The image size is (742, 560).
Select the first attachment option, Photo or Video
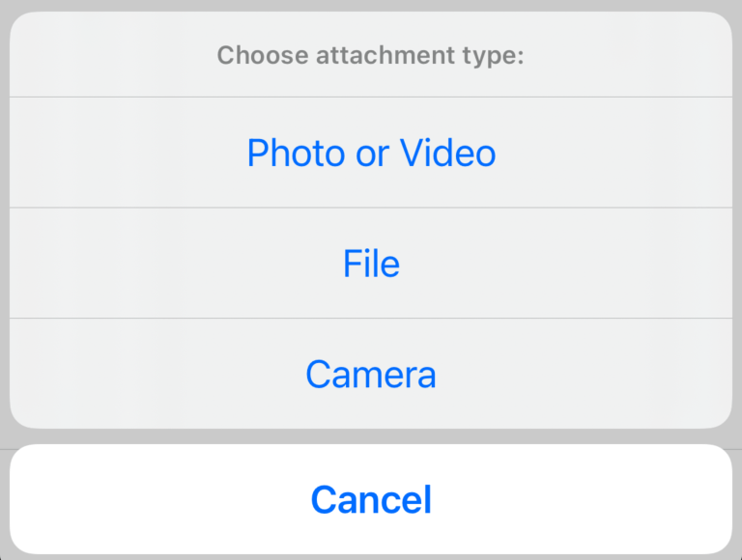[371, 153]
